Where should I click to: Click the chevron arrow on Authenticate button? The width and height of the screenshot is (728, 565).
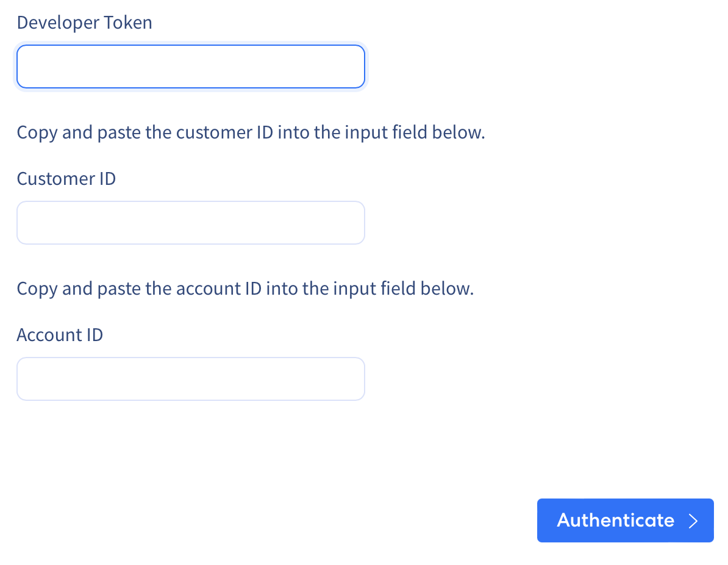tap(693, 521)
